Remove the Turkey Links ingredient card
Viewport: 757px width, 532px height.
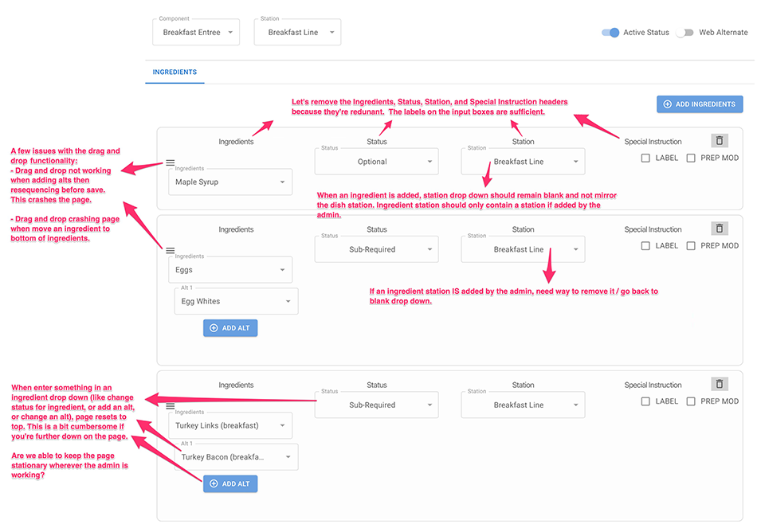[x=720, y=385]
